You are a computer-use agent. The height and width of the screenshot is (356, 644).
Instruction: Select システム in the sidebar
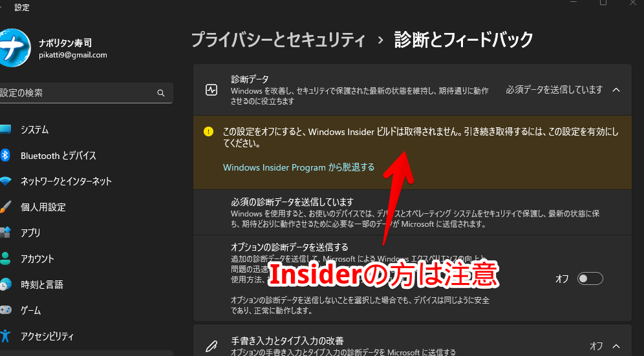click(x=34, y=130)
